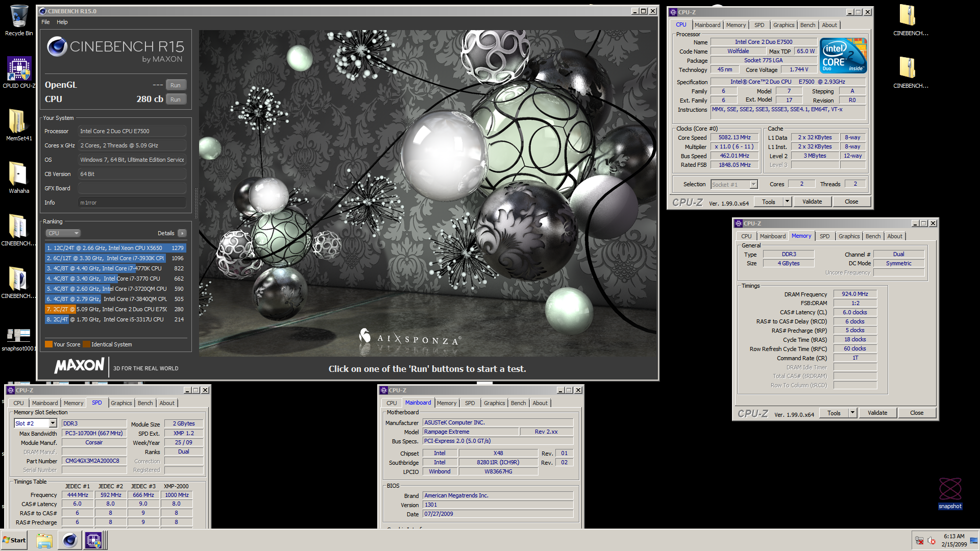Open the Recycle Bin desktop icon
Screen dimensions: 980x551
coord(19,20)
